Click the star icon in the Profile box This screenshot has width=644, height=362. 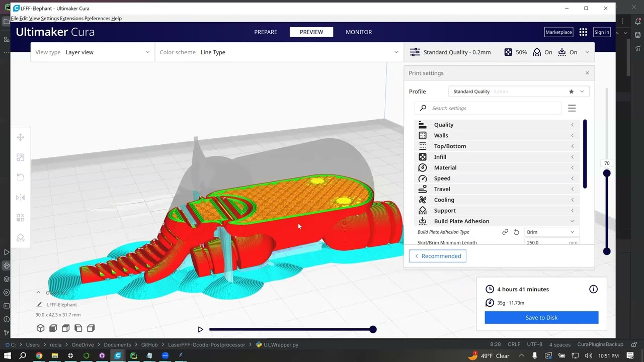[x=571, y=92]
